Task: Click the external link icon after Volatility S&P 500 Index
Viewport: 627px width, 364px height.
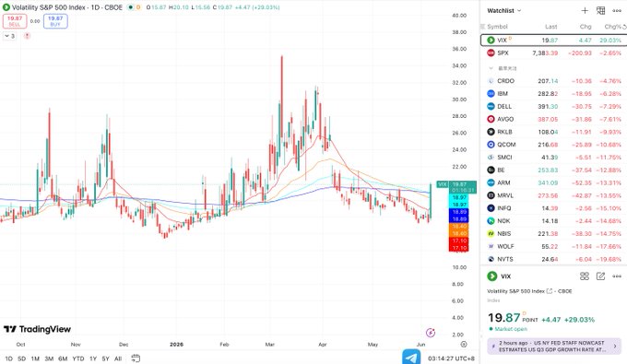Action: click(550, 291)
